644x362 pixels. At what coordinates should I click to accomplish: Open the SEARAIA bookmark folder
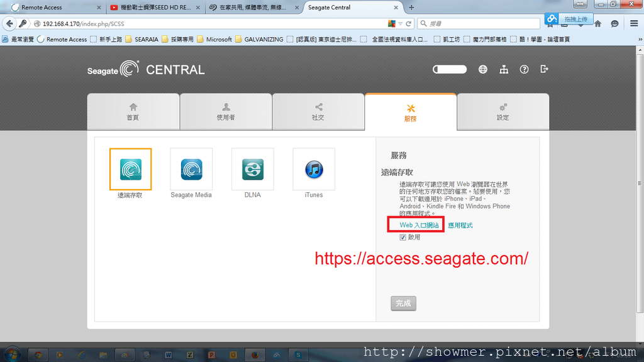coord(142,40)
